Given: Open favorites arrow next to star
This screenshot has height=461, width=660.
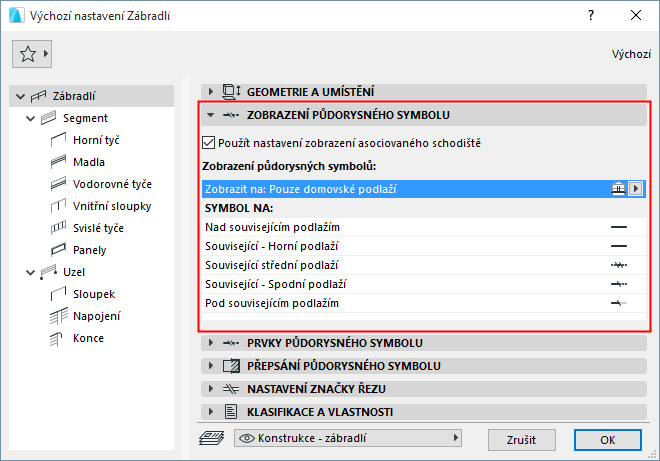Looking at the screenshot, I should click(45, 53).
